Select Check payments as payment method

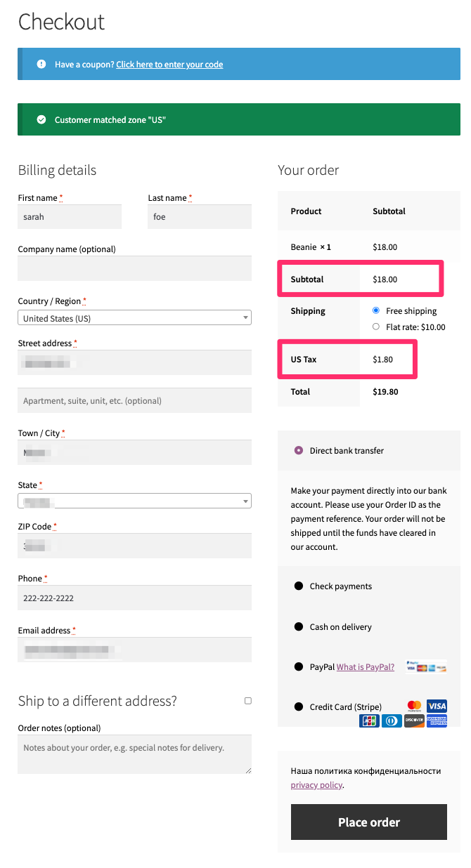coord(298,586)
